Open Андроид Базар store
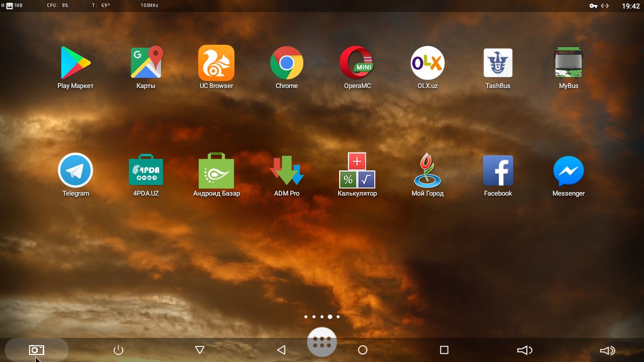The width and height of the screenshot is (644, 362). [216, 170]
